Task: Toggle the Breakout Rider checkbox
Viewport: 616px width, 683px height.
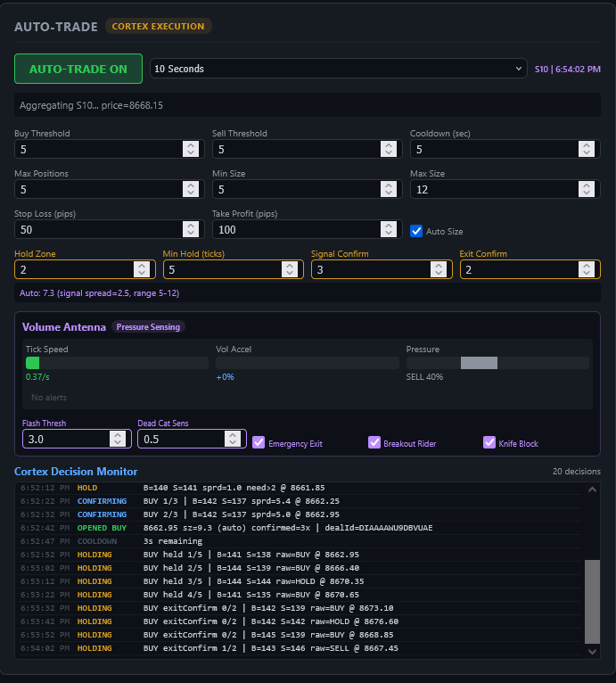Action: pyautogui.click(x=374, y=442)
